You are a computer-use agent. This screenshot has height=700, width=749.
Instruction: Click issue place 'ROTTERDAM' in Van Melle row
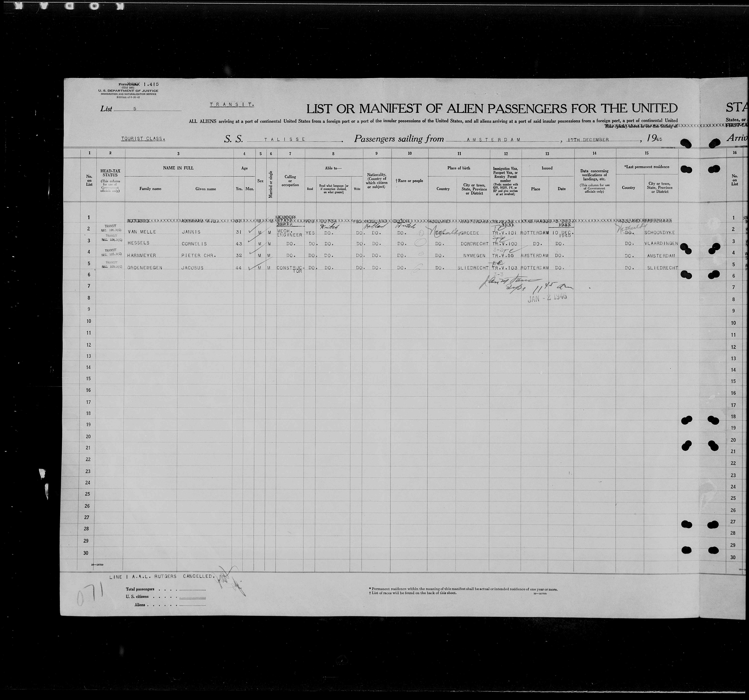tap(534, 233)
